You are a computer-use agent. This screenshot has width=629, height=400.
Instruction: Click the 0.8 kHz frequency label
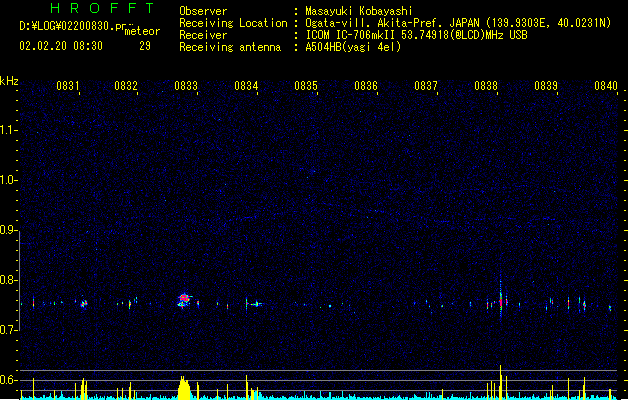(x=8, y=280)
